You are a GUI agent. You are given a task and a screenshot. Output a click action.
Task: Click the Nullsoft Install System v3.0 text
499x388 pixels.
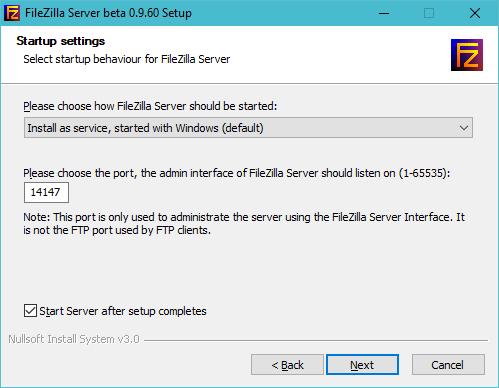(74, 339)
